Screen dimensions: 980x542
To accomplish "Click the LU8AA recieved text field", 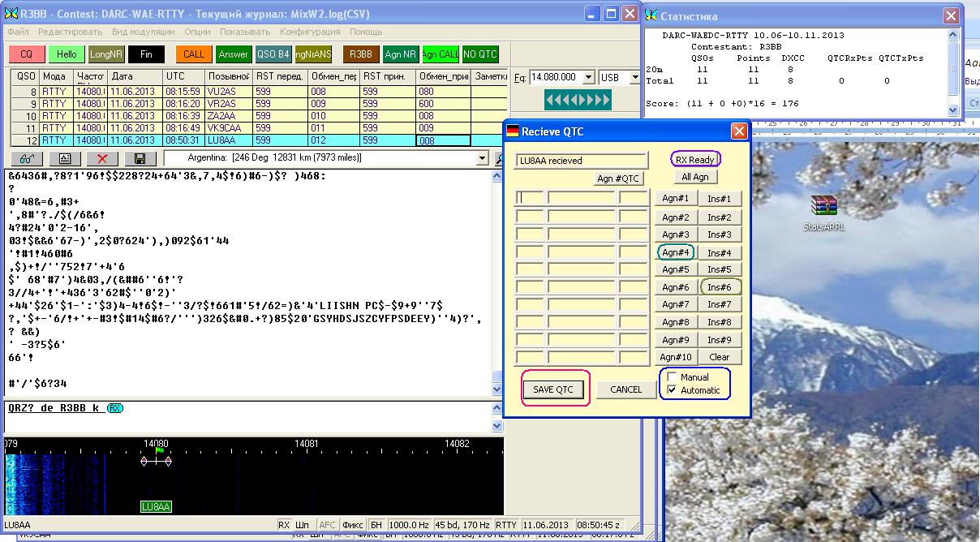I will (581, 161).
